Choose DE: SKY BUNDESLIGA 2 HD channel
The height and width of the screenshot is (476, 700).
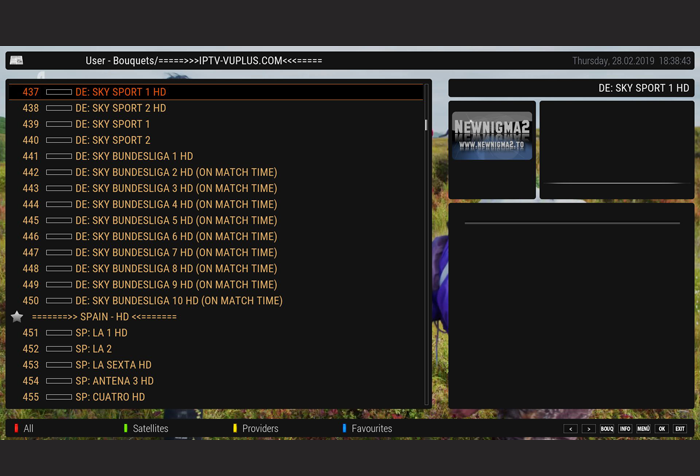click(x=216, y=172)
